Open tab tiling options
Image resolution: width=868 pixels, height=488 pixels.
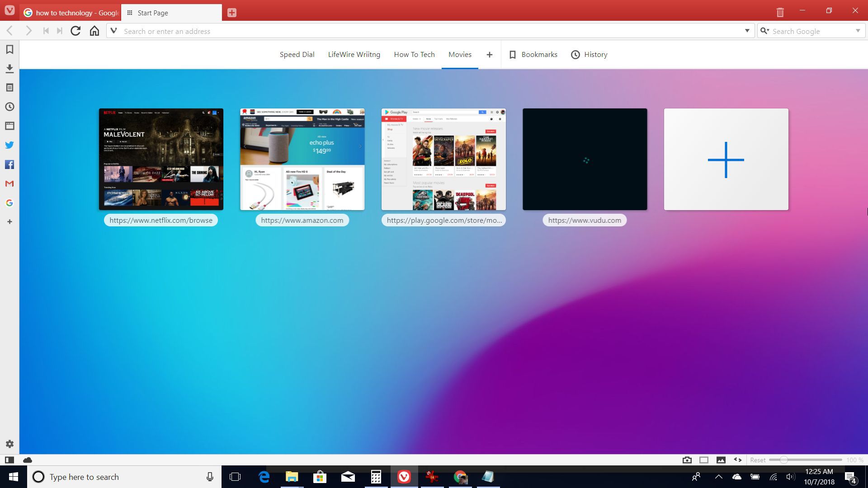[x=704, y=460]
